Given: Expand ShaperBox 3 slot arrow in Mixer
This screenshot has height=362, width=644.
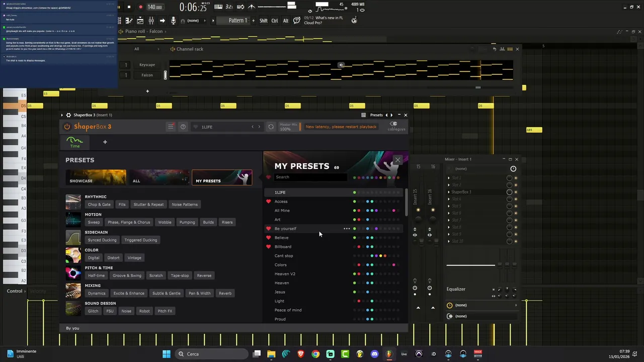Looking at the screenshot, I should (449, 192).
